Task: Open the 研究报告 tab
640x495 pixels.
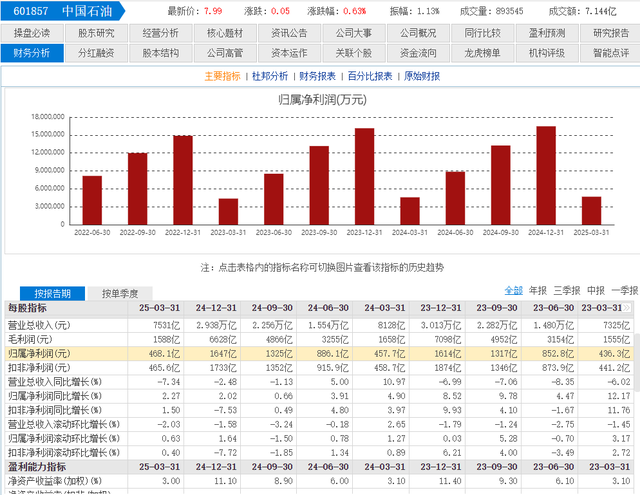Action: [x=611, y=33]
